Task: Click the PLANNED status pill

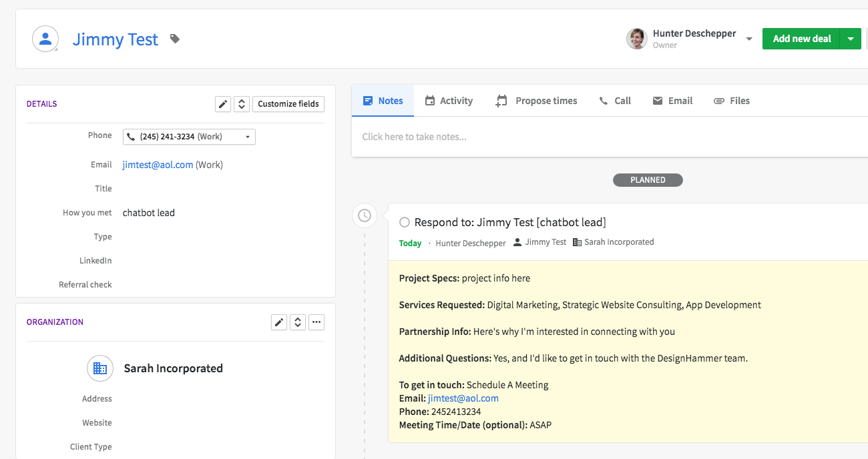Action: coord(648,180)
